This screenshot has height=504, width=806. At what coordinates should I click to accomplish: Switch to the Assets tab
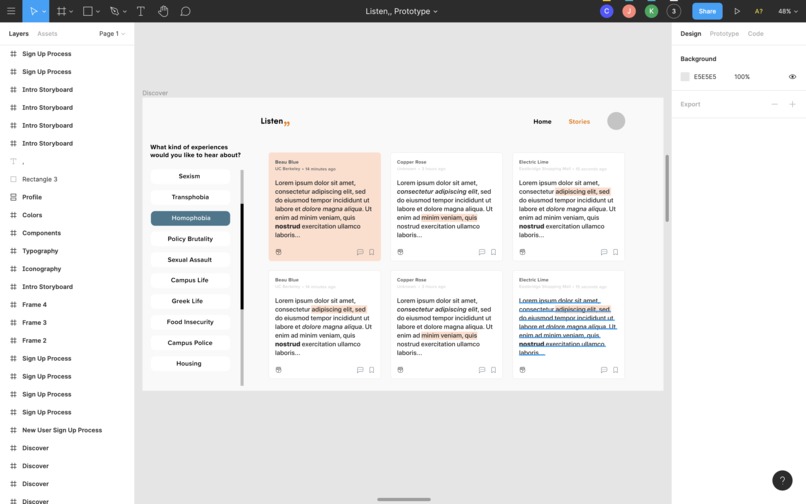tap(47, 33)
